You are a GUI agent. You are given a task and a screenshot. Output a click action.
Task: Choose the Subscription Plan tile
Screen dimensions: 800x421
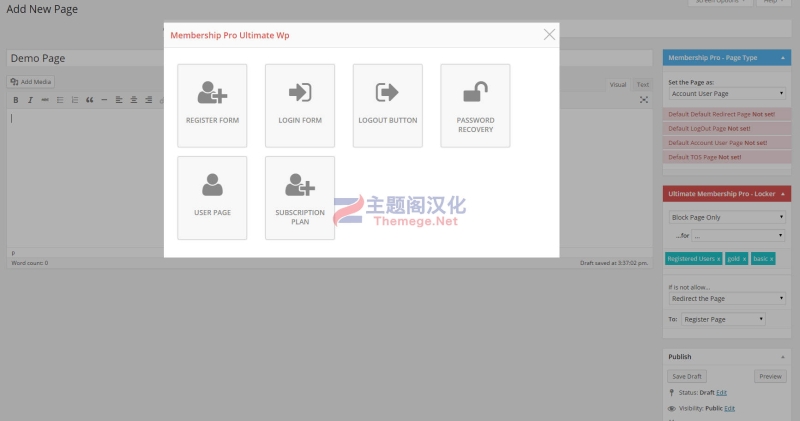[x=300, y=198]
